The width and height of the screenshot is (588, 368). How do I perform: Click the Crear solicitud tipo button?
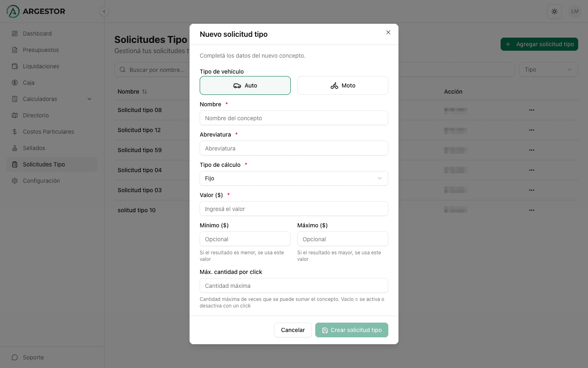(352, 330)
